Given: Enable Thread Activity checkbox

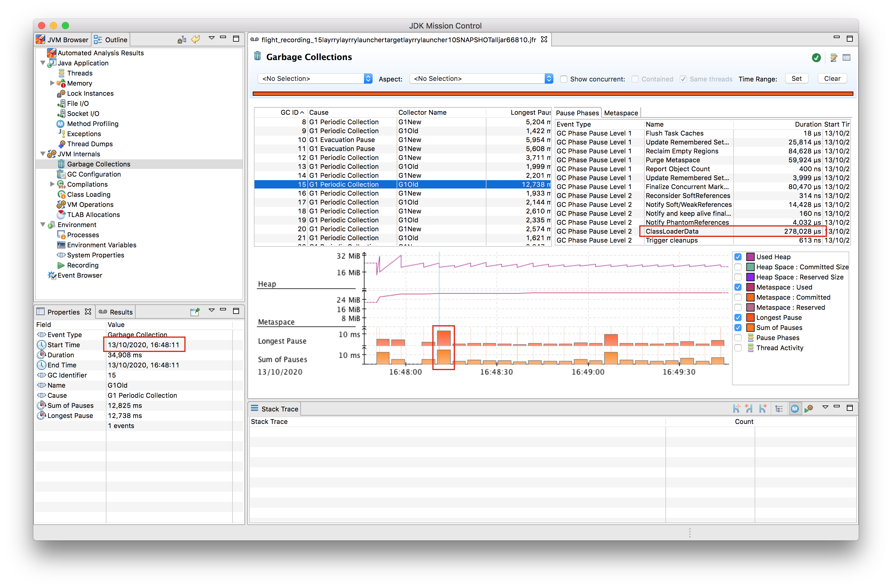Looking at the screenshot, I should tap(737, 348).
